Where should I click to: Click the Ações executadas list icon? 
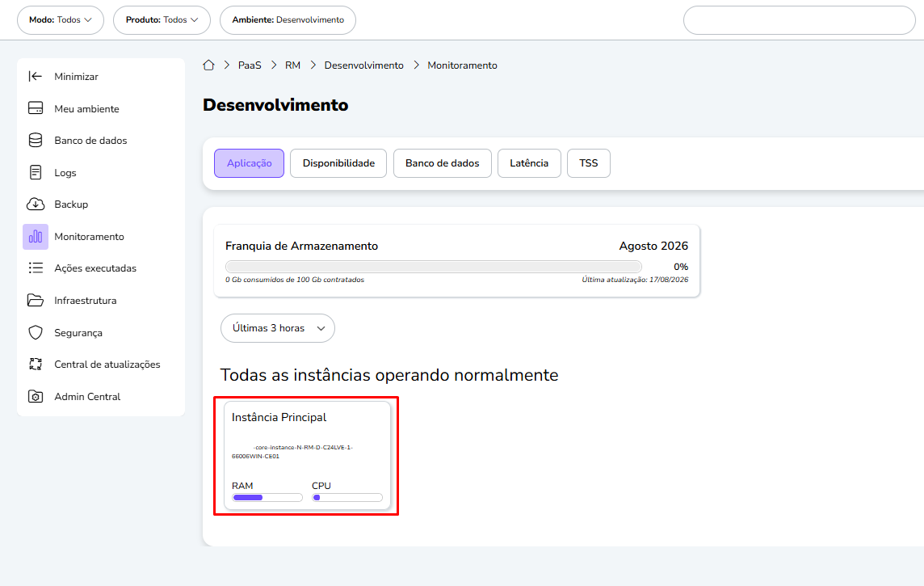36,268
